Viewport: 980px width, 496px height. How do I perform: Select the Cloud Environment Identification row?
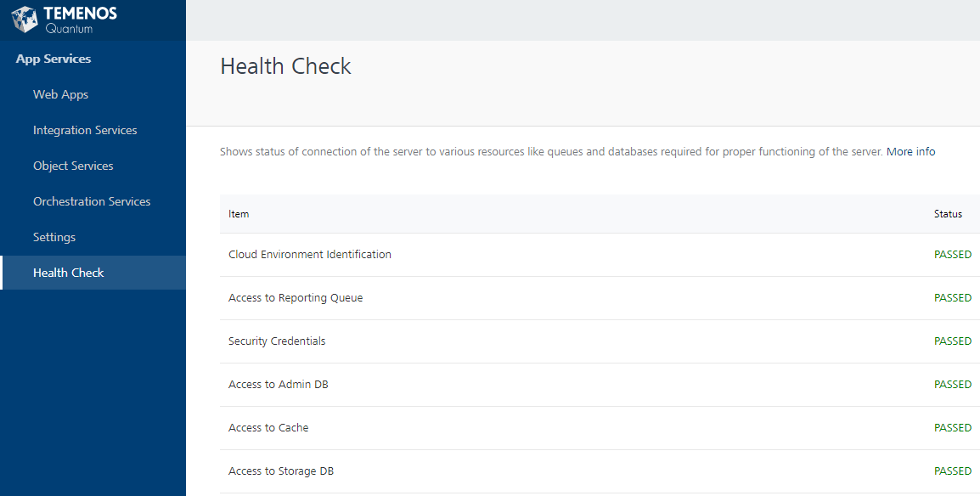pyautogui.click(x=600, y=255)
